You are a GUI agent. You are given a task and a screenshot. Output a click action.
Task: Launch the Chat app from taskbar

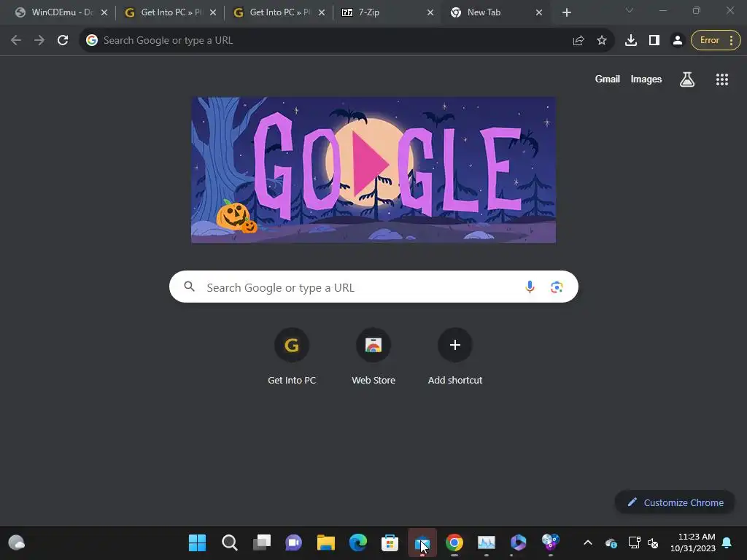(293, 542)
